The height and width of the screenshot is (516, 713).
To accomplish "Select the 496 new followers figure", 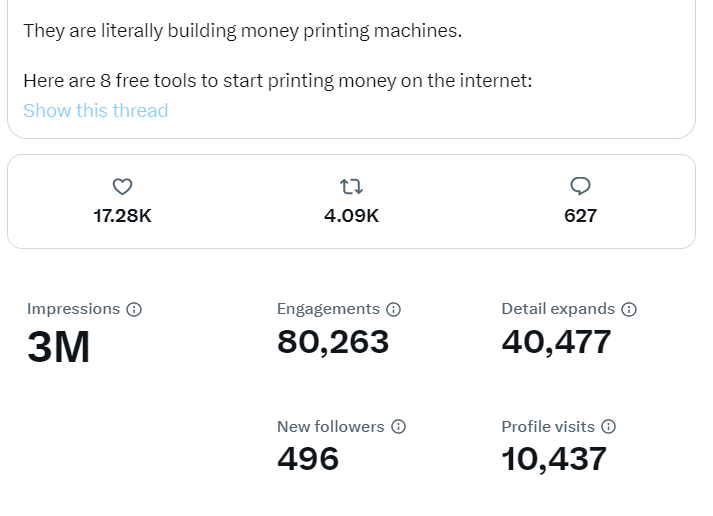I will (x=308, y=459).
